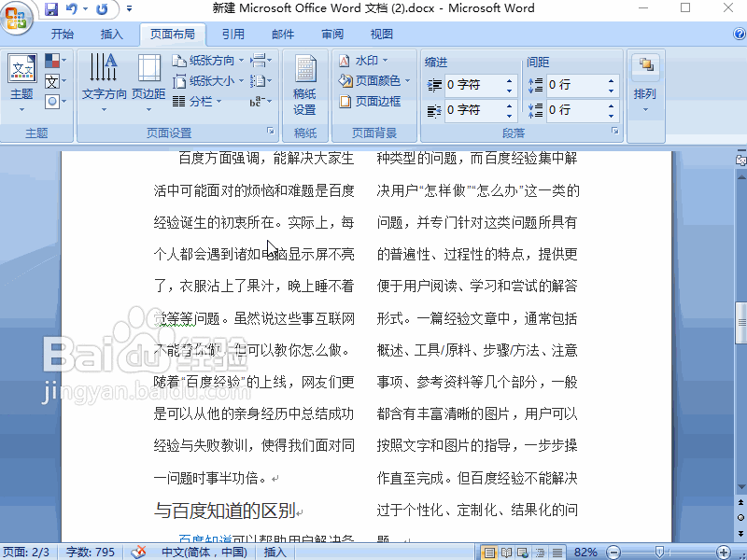
Task: Save the document with quick access icon
Action: (x=51, y=8)
